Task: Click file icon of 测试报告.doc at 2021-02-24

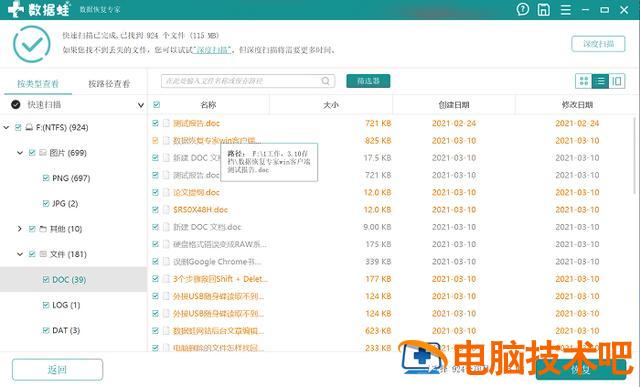Action: click(x=166, y=123)
